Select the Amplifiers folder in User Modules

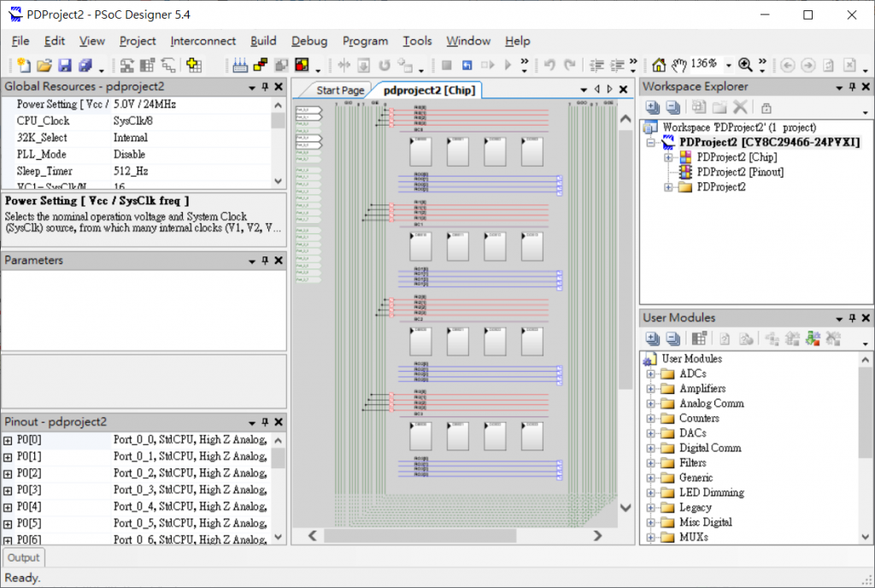tap(702, 388)
